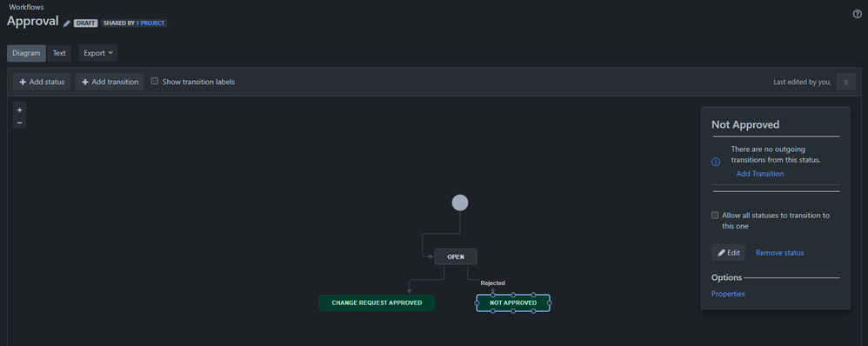
Task: Click the Add transition button
Action: tap(110, 82)
